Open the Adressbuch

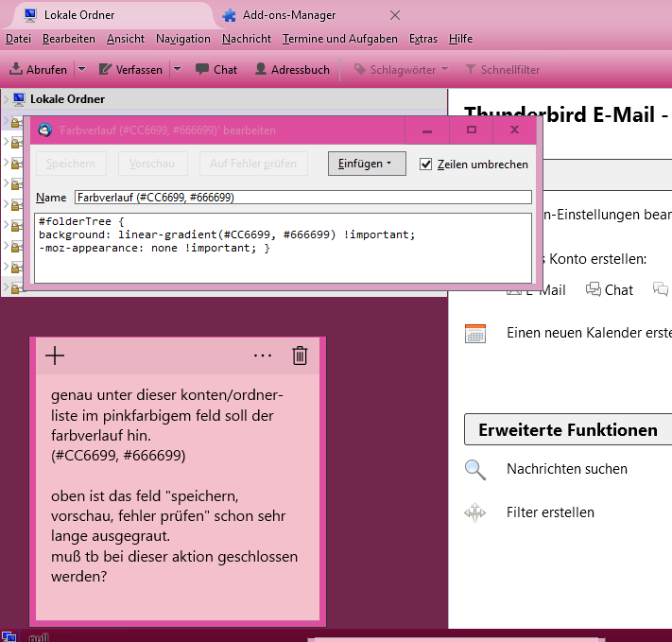tap(292, 69)
